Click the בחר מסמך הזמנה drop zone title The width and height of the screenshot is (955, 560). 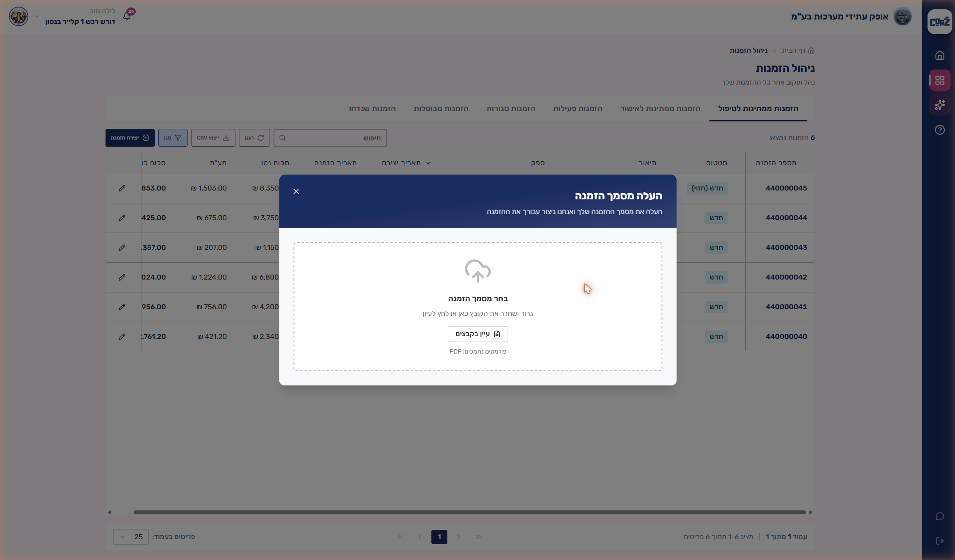tap(477, 299)
